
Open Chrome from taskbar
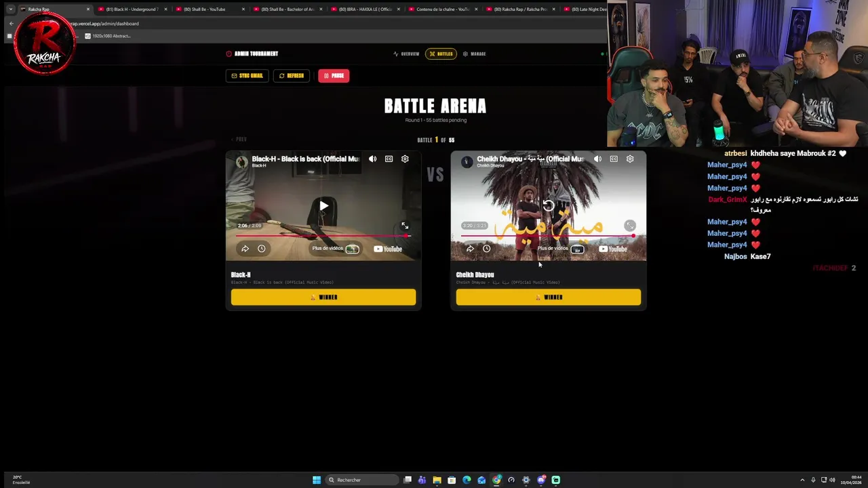pos(496,480)
